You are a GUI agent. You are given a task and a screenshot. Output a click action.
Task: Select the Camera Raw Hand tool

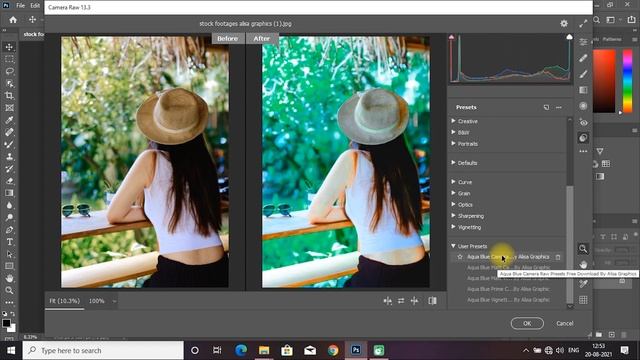[x=583, y=264]
